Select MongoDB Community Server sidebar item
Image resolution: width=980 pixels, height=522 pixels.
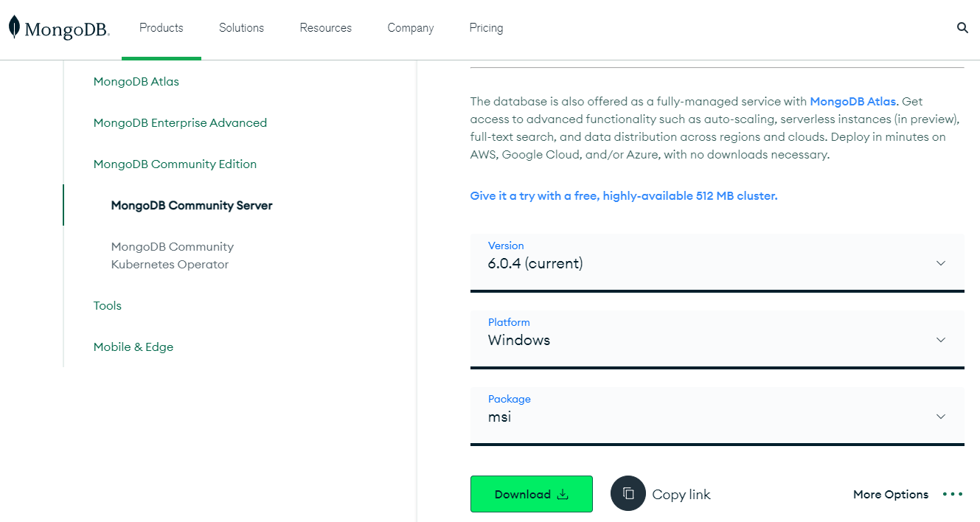[192, 205]
